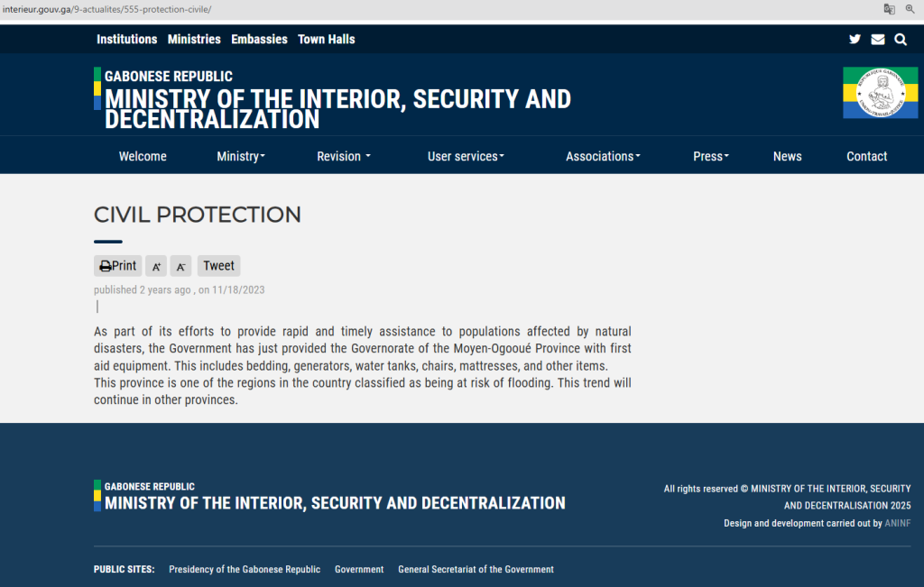This screenshot has width=924, height=587.
Task: Click the Gabonese Republic seal logo
Action: coord(880,93)
